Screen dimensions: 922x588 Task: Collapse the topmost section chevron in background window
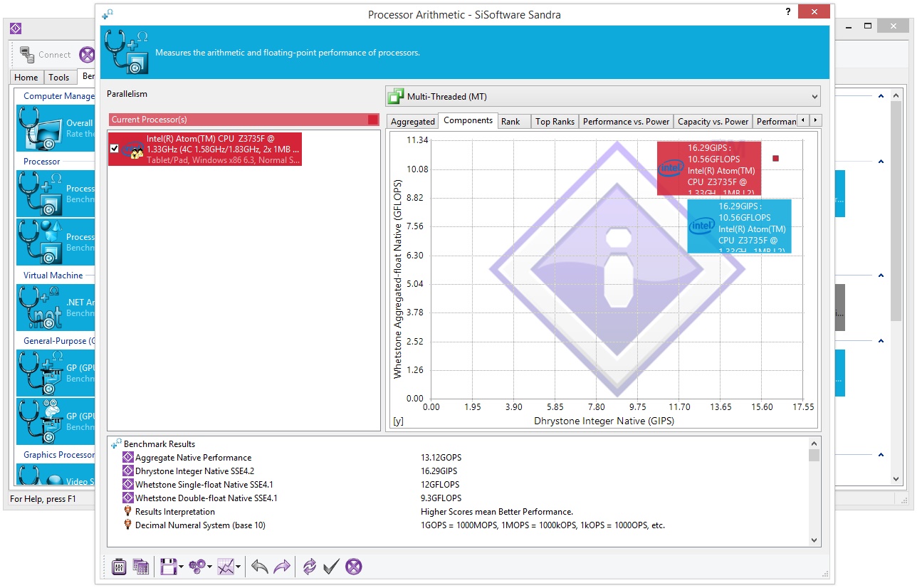[x=881, y=96]
